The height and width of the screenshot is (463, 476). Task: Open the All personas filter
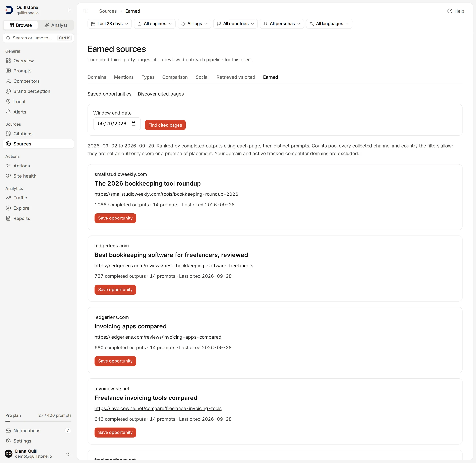point(282,24)
